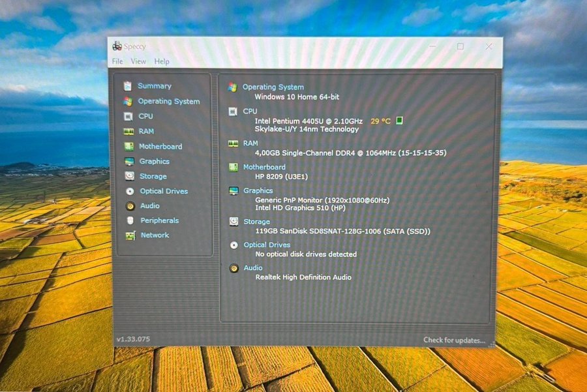The height and width of the screenshot is (392, 587).
Task: Open the Audio heading link in summary
Action: 253,267
